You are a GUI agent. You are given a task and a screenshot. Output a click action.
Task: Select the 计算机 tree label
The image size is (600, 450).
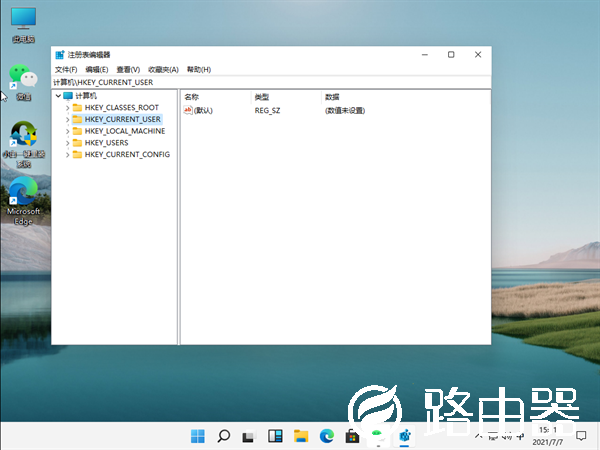click(86, 96)
